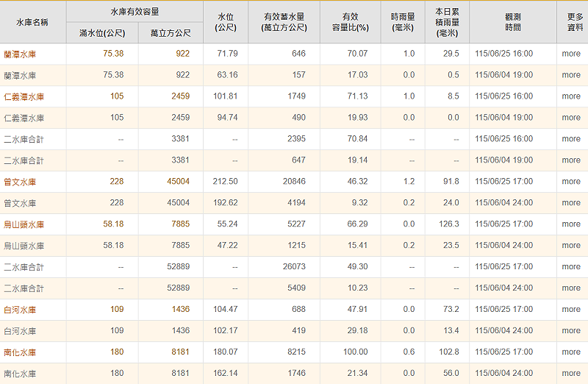Click more for 烏山頭水庫 row with 66.29

pyautogui.click(x=571, y=224)
